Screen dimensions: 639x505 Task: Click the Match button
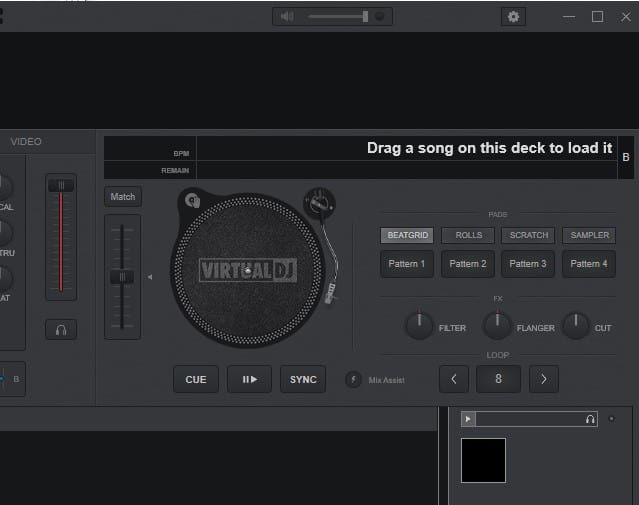[123, 197]
